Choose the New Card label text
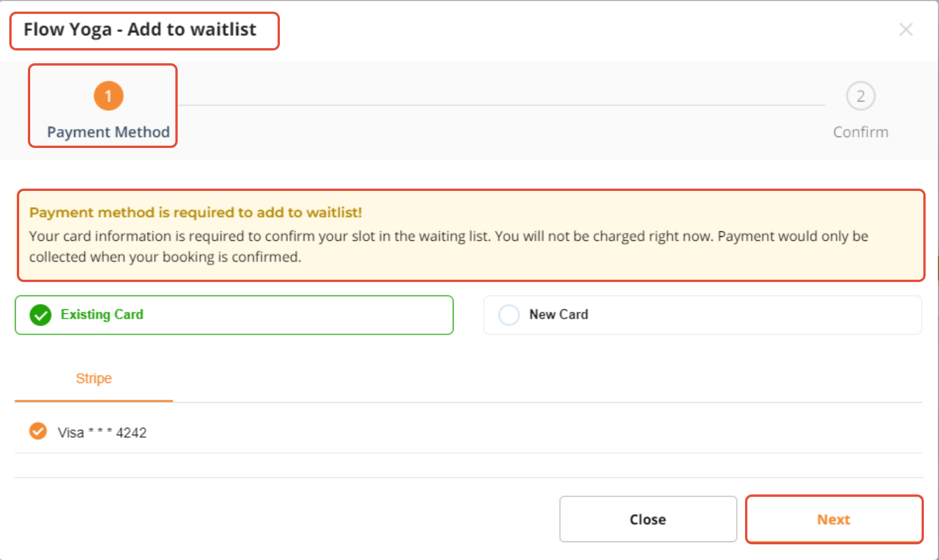Screen dimensions: 939x560 point(559,315)
